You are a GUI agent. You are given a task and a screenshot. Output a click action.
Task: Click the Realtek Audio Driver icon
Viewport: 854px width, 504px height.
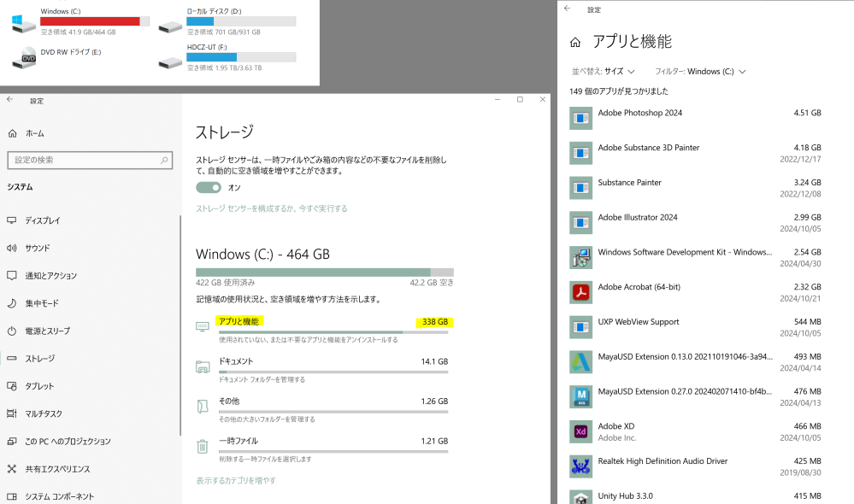click(x=581, y=466)
